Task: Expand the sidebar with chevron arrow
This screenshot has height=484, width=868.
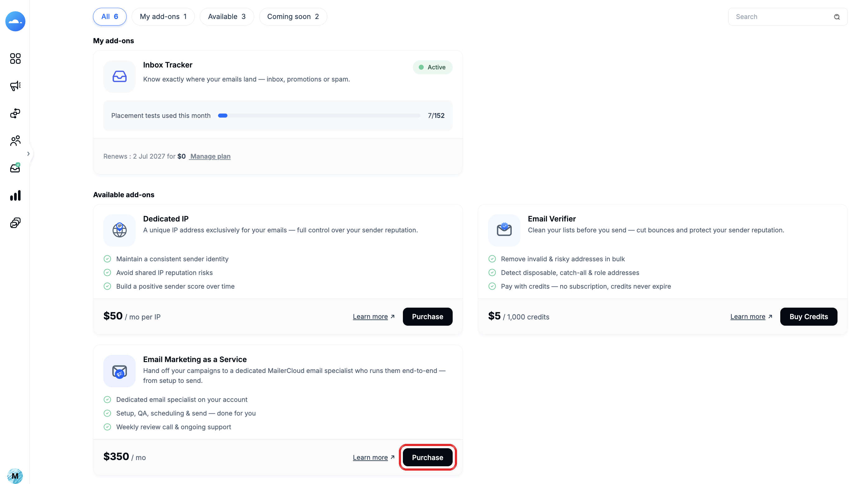Action: pyautogui.click(x=28, y=154)
